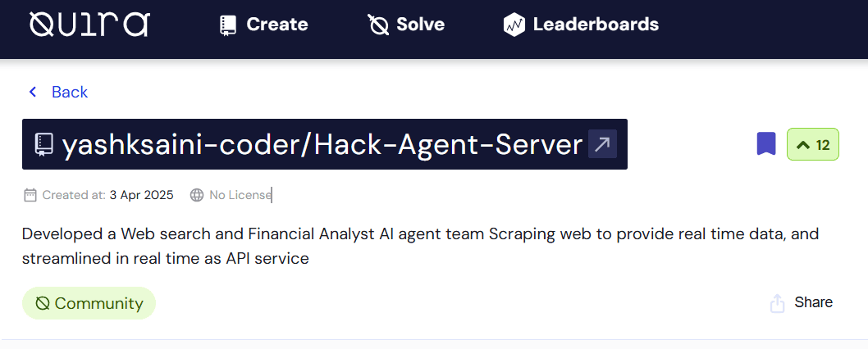Click the calendar icon near Created at
This screenshot has width=868, height=349.
(x=30, y=195)
